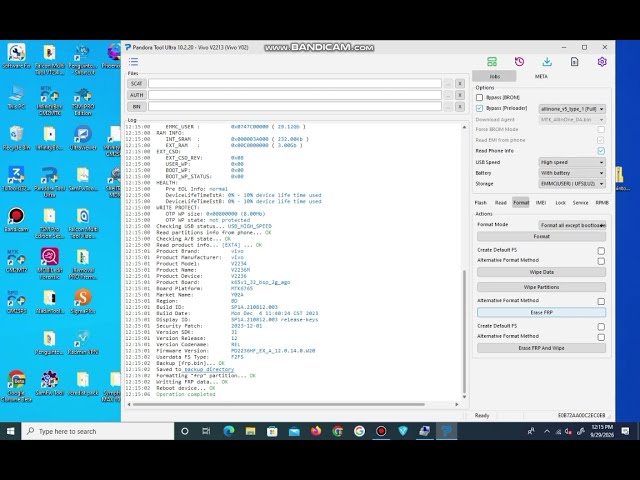Open the Windows Start menu
This screenshot has height=480, width=640.
[11, 431]
